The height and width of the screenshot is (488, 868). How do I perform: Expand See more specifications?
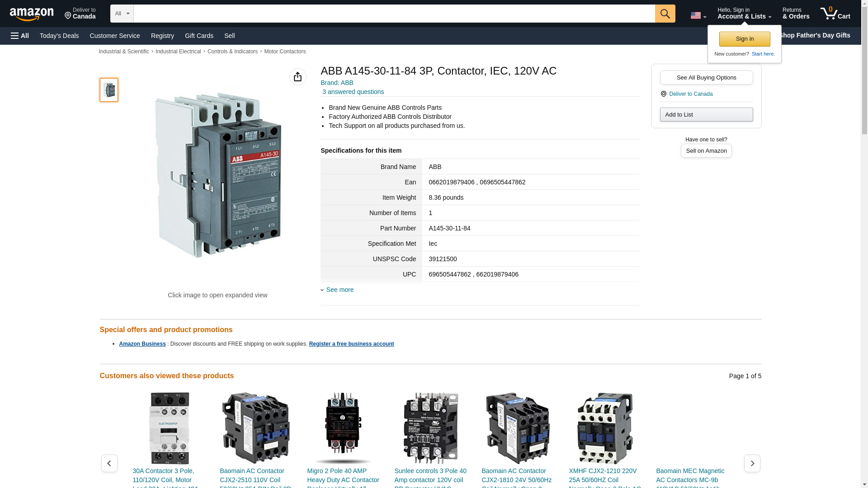340,290
